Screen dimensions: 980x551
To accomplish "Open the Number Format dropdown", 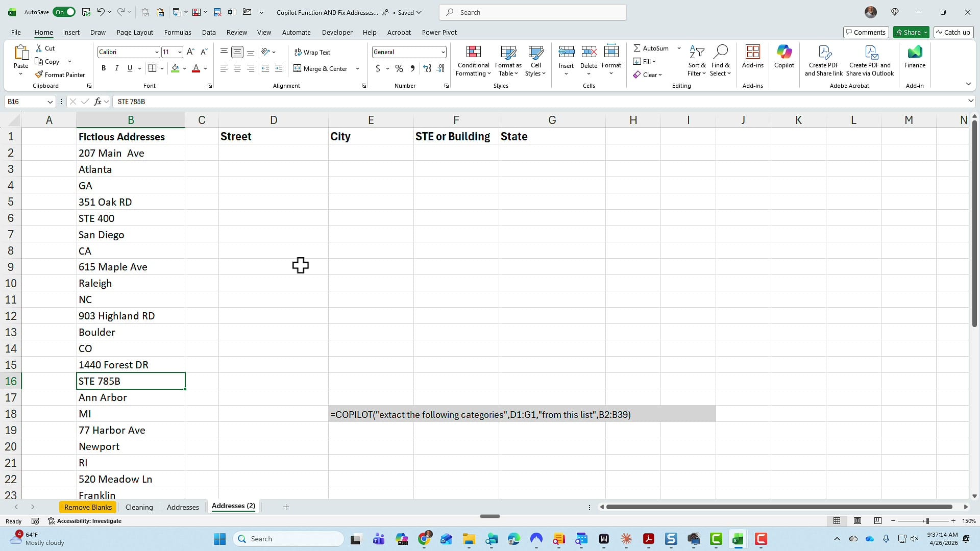I will pos(442,52).
